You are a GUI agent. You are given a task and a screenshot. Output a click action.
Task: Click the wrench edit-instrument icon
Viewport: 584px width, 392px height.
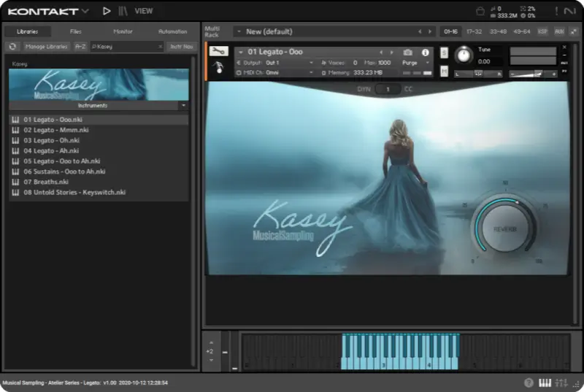(x=218, y=52)
